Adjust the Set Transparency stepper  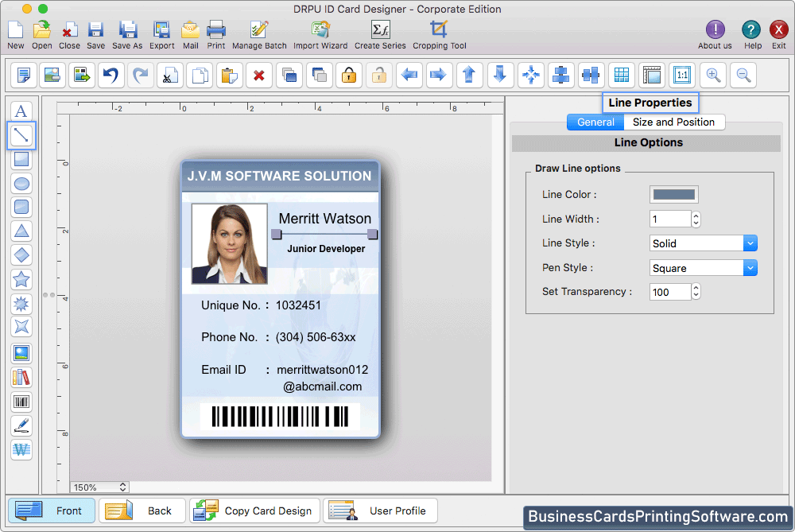click(696, 292)
